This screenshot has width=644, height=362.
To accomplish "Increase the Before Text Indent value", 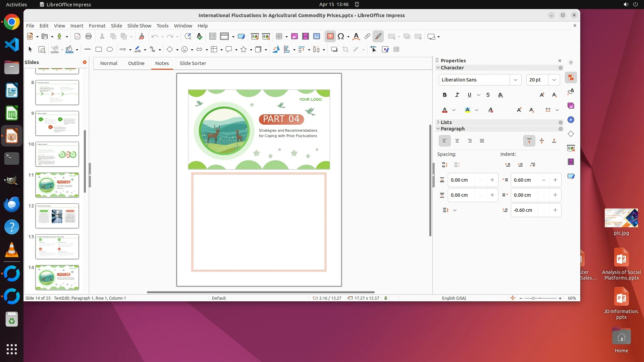I will [x=555, y=180].
